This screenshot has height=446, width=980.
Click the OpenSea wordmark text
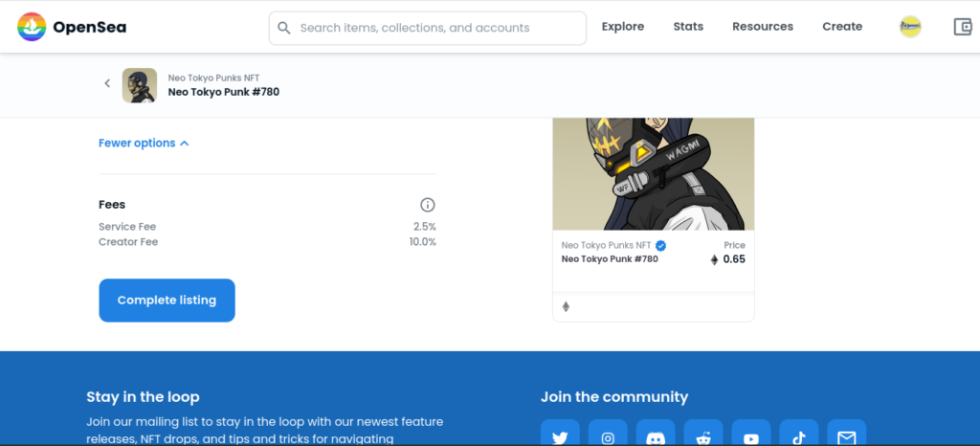click(89, 28)
